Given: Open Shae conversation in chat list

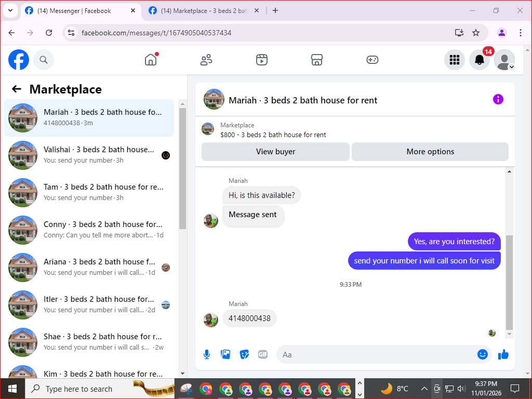Looking at the screenshot, I should 89,342.
